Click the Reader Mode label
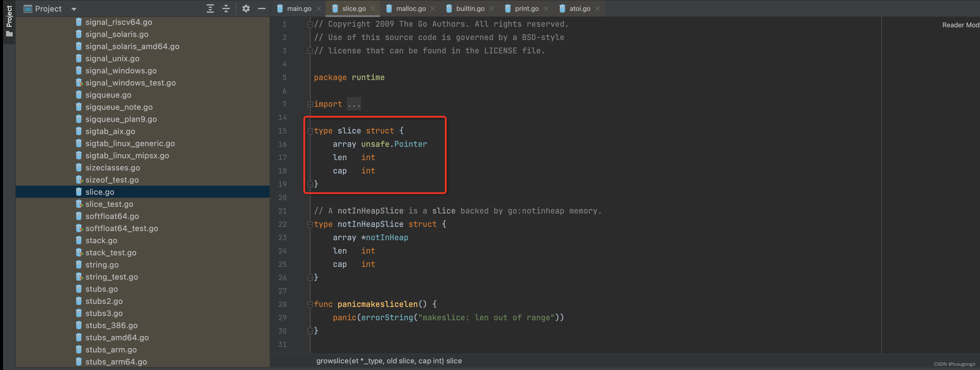Image resolution: width=980 pixels, height=370 pixels. [x=961, y=25]
